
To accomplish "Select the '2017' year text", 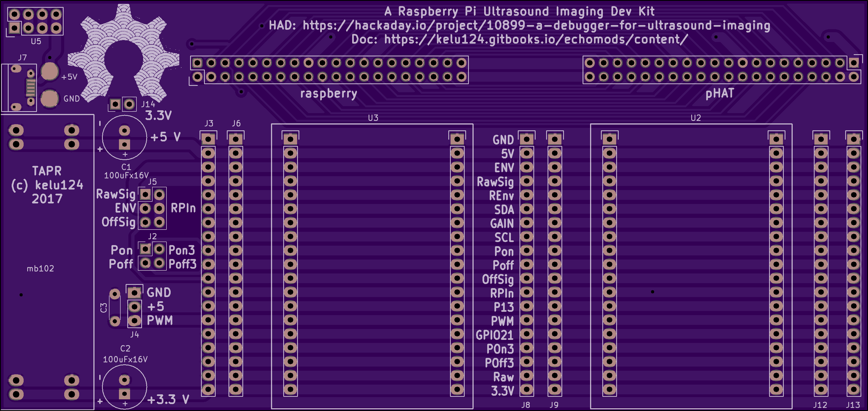I will coord(47,199).
